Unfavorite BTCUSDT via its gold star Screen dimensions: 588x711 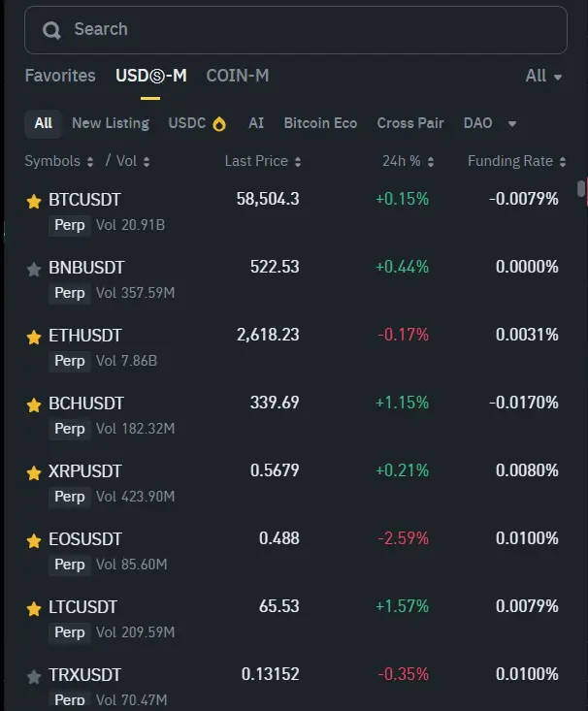(x=34, y=201)
